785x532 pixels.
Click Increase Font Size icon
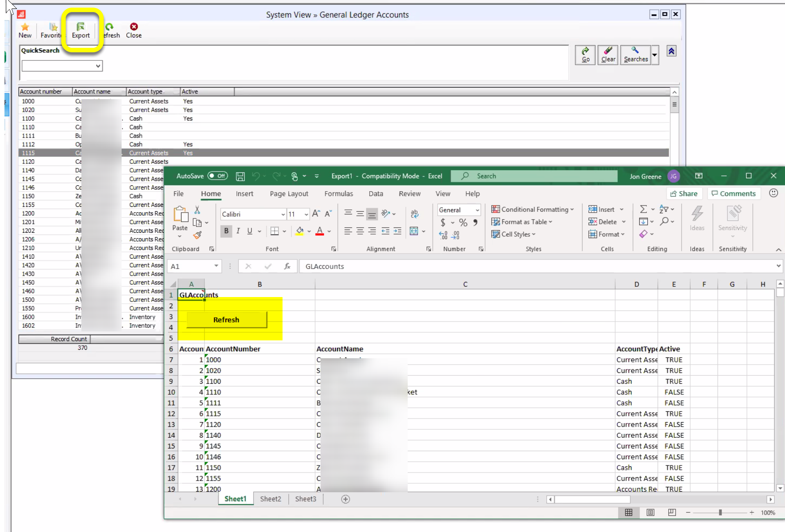pyautogui.click(x=316, y=214)
